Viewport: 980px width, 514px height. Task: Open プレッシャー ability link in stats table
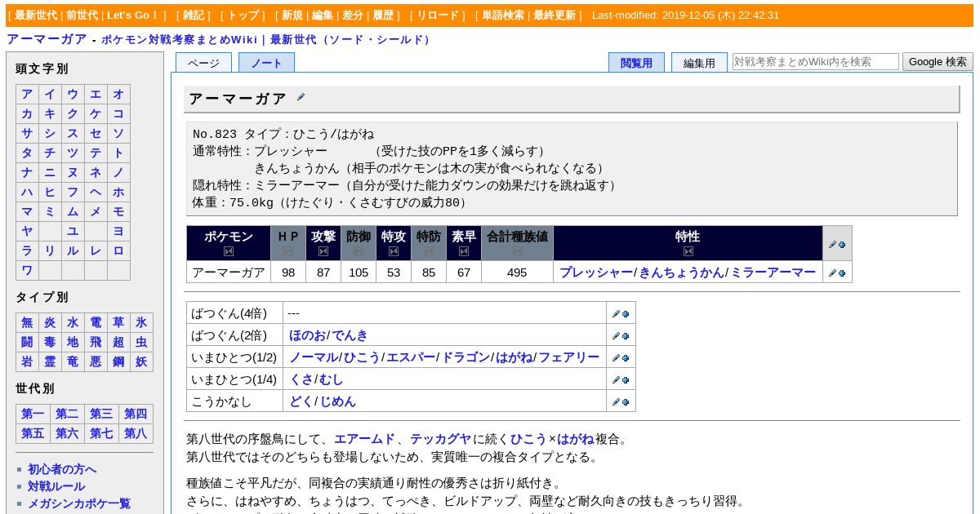click(596, 273)
